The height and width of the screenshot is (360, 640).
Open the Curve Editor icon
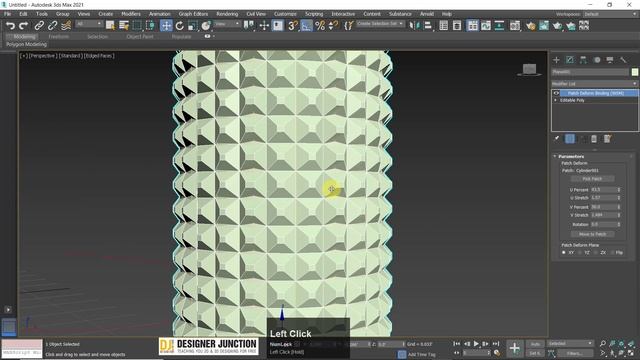[486, 26]
